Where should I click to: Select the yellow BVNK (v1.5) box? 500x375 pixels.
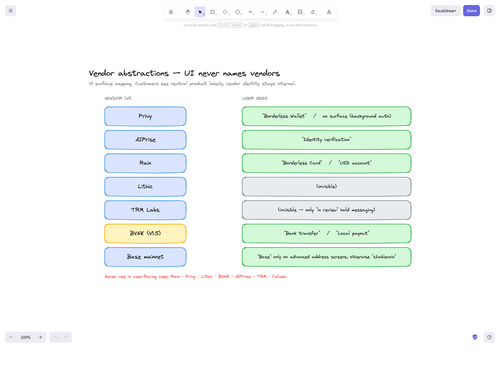[145, 233]
